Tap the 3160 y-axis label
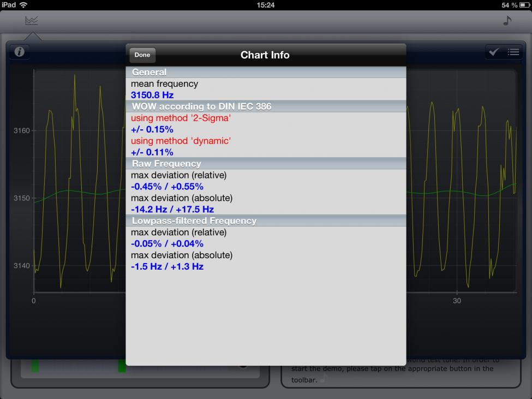532x399 pixels. [22, 130]
